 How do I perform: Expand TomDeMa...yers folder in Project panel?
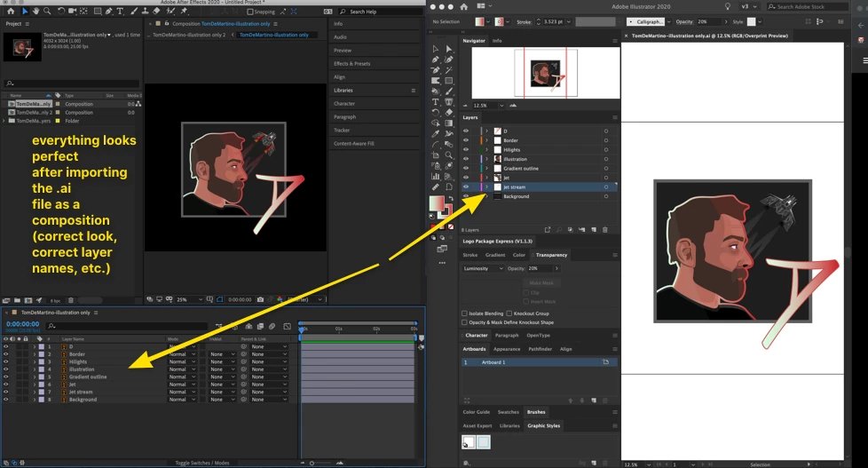pyautogui.click(x=4, y=121)
